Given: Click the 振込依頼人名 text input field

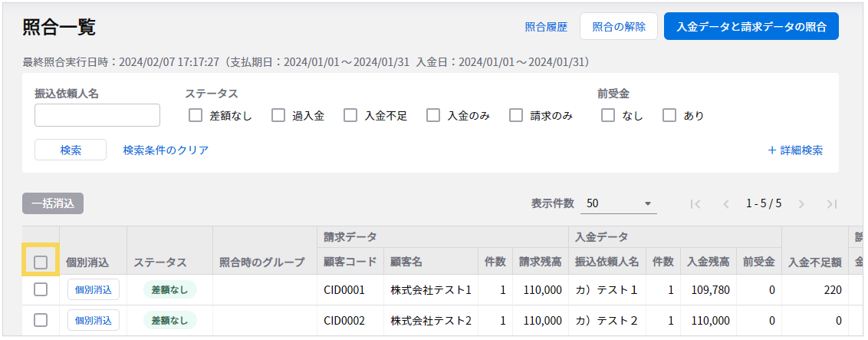Looking at the screenshot, I should pyautogui.click(x=97, y=115).
